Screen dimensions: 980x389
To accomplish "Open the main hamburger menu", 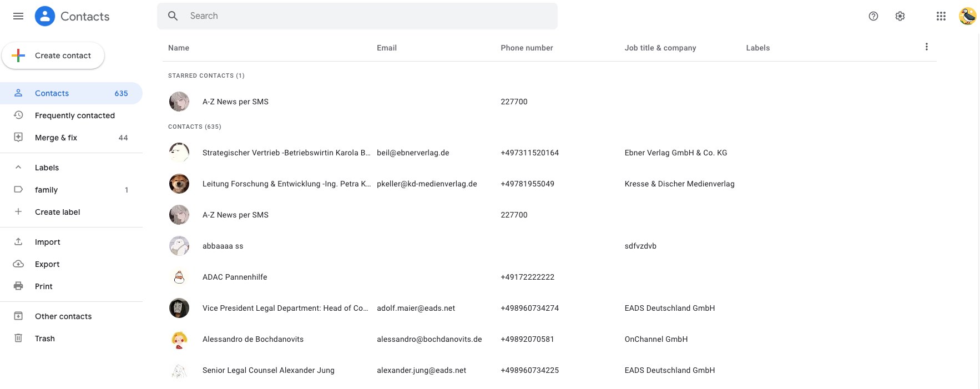I will [x=18, y=16].
